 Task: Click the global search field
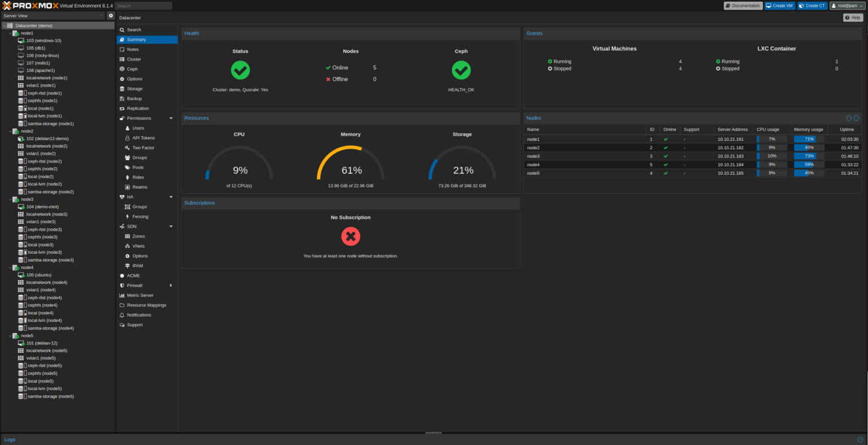click(144, 6)
